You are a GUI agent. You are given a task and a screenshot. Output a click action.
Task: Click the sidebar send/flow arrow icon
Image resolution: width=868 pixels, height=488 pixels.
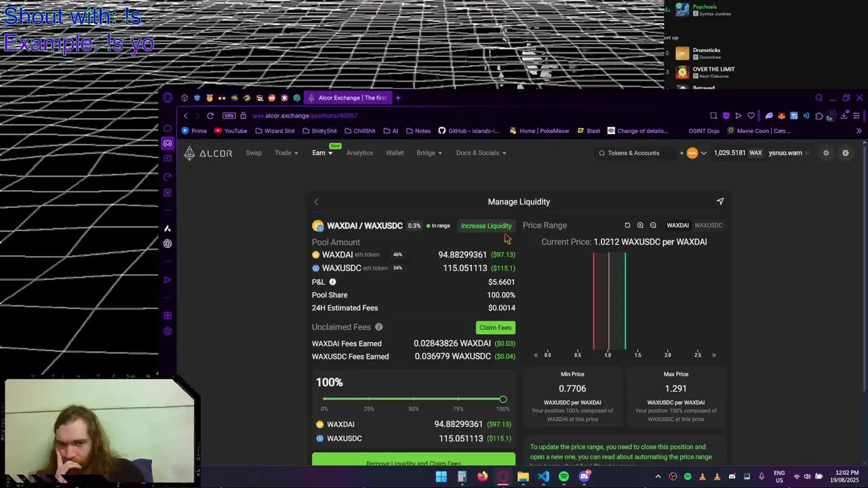click(167, 279)
